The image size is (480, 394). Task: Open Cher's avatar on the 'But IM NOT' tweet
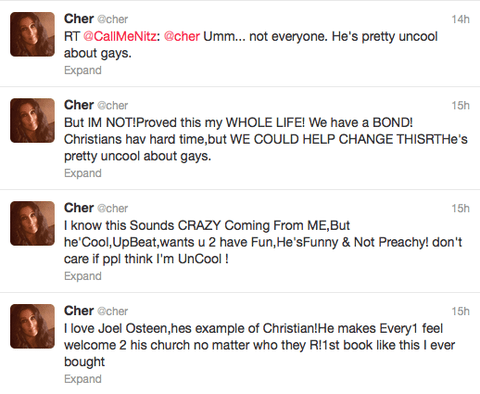[32, 120]
